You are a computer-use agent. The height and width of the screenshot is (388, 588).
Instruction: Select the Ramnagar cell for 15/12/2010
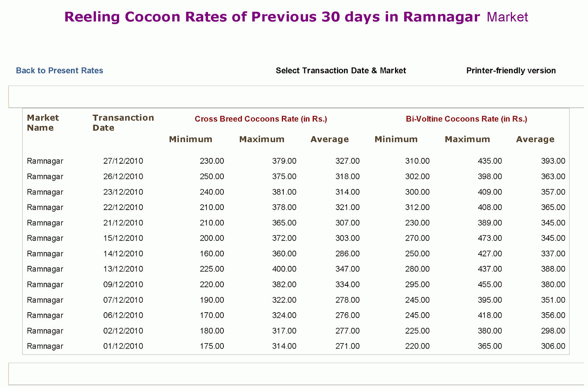45,238
